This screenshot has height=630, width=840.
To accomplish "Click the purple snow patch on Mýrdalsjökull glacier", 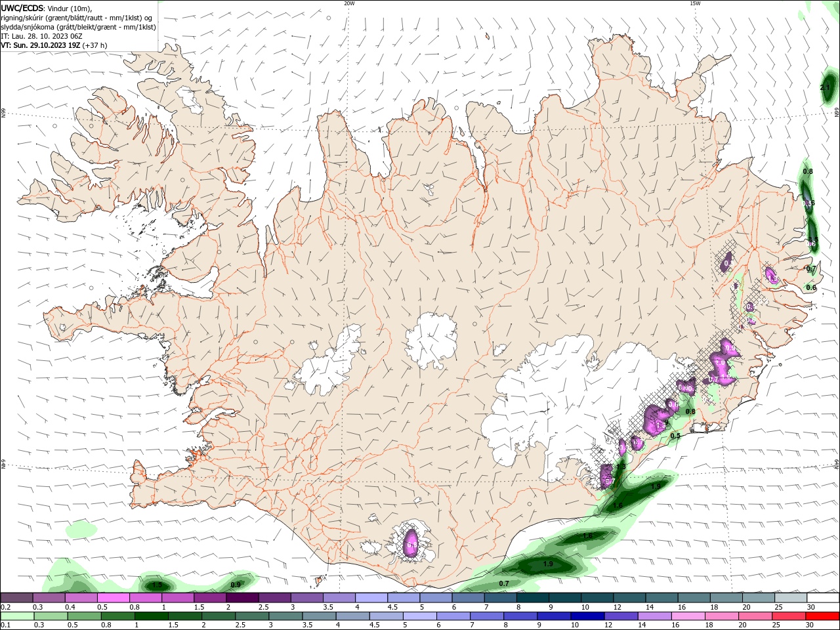I will point(411,543).
